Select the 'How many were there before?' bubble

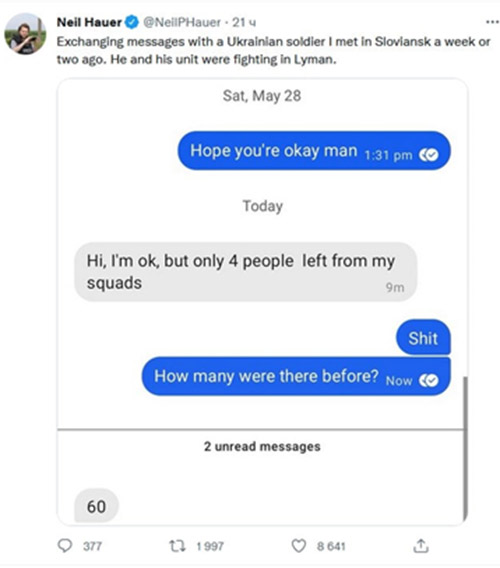tap(296, 376)
